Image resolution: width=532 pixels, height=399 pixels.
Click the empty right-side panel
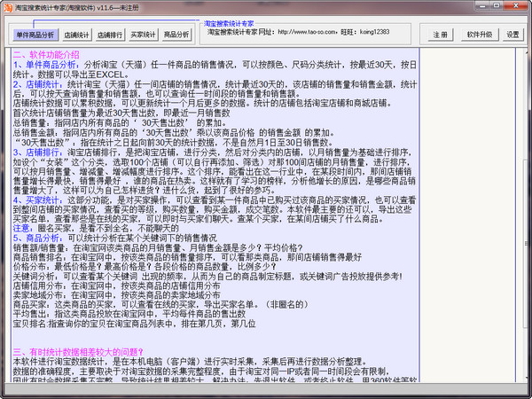pos(468,215)
